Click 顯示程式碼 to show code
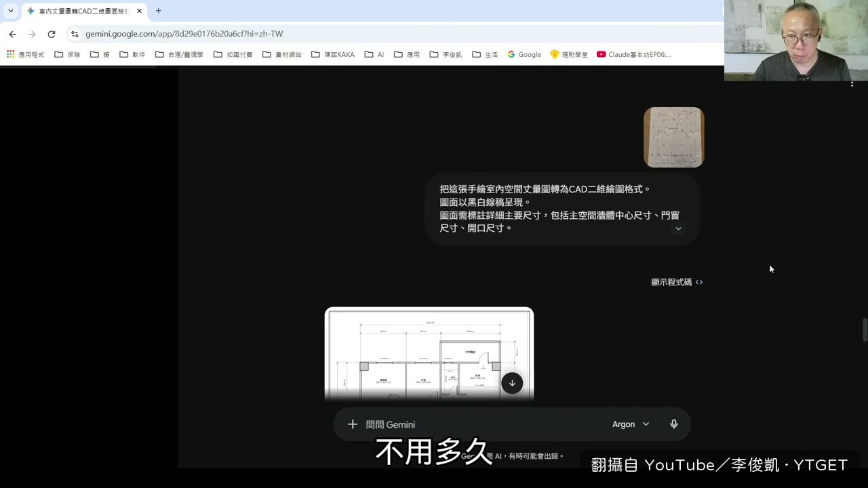 click(x=677, y=282)
